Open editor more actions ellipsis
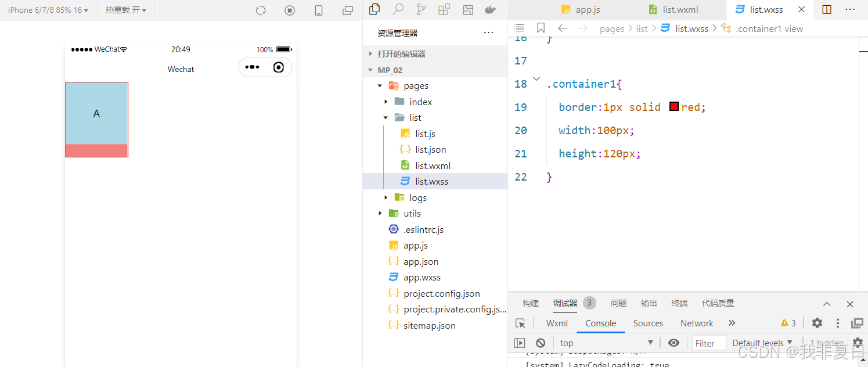 850,9
